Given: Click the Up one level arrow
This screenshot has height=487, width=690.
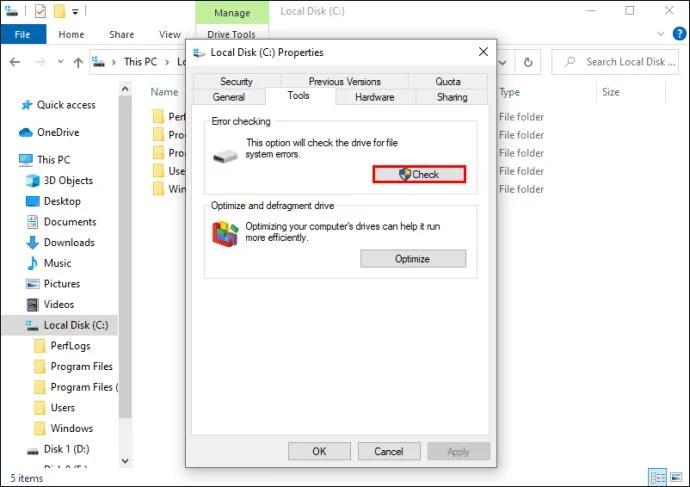Looking at the screenshot, I should click(78, 62).
